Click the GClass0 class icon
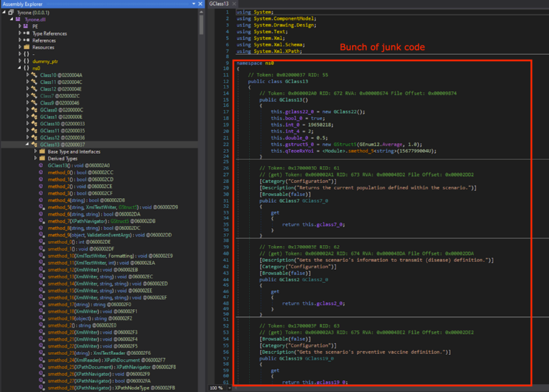Viewport: 549px width, 392px height. 35,109
